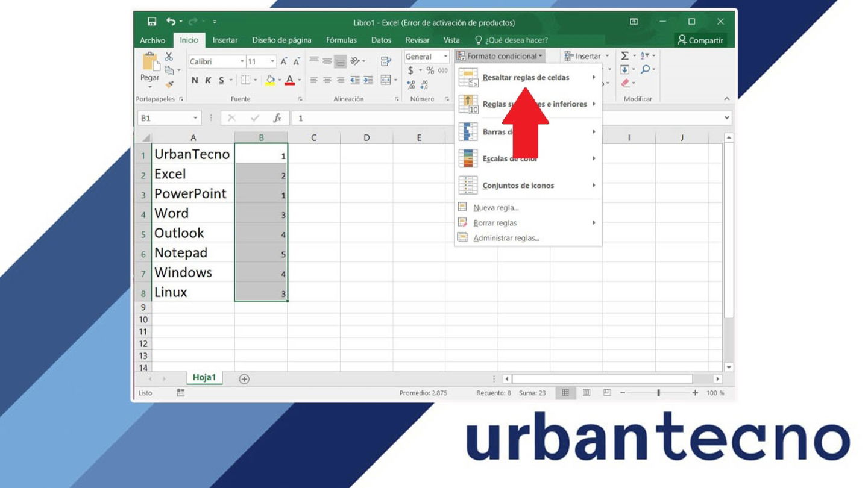Click the zoom slider handle
This screenshot has width=868, height=488.
(658, 393)
